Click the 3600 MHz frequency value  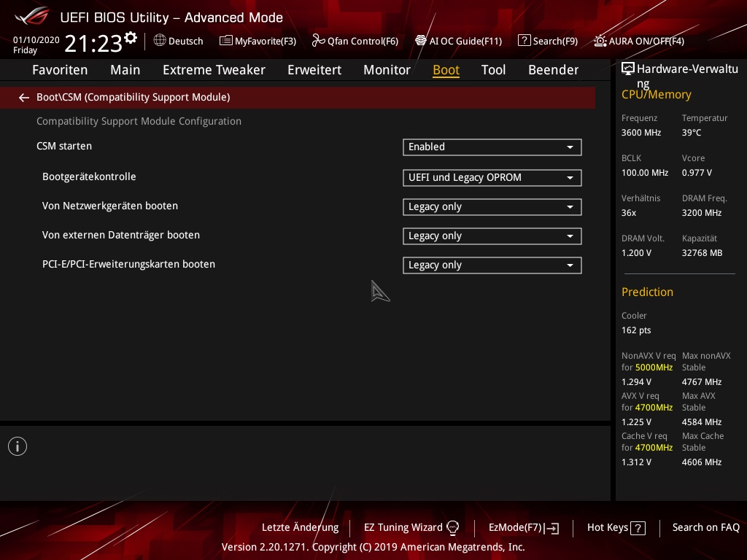(x=640, y=133)
